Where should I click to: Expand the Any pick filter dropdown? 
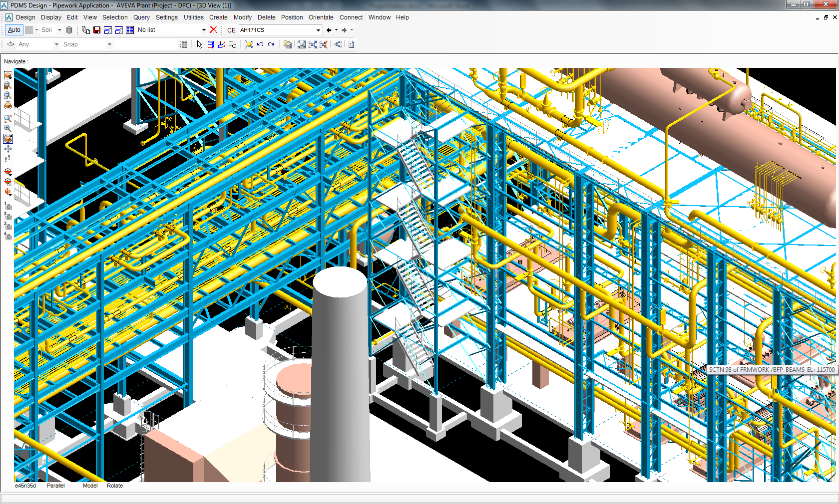point(56,44)
